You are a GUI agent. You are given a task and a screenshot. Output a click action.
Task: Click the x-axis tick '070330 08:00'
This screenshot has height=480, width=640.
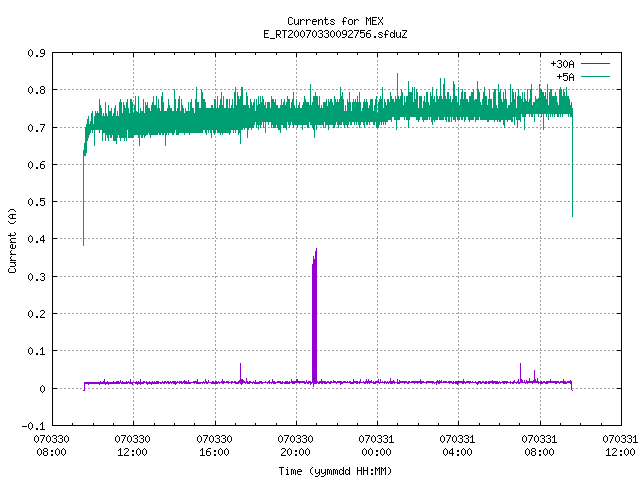51,446
